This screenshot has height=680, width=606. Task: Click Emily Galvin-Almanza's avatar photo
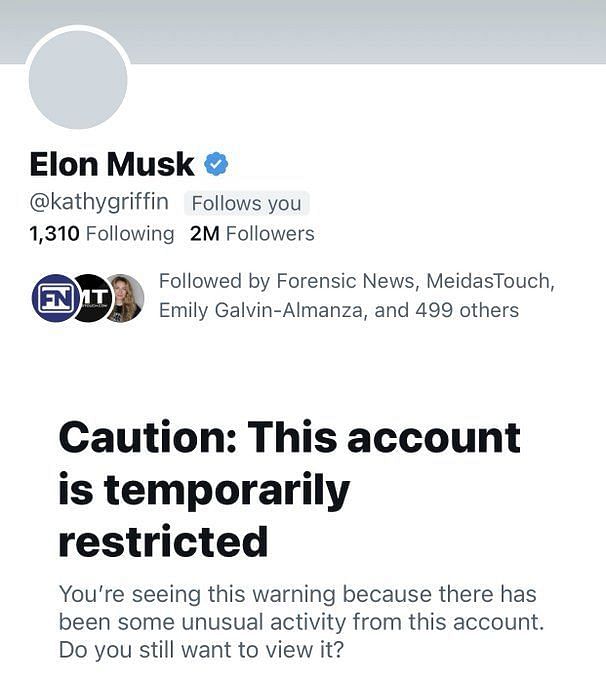125,298
